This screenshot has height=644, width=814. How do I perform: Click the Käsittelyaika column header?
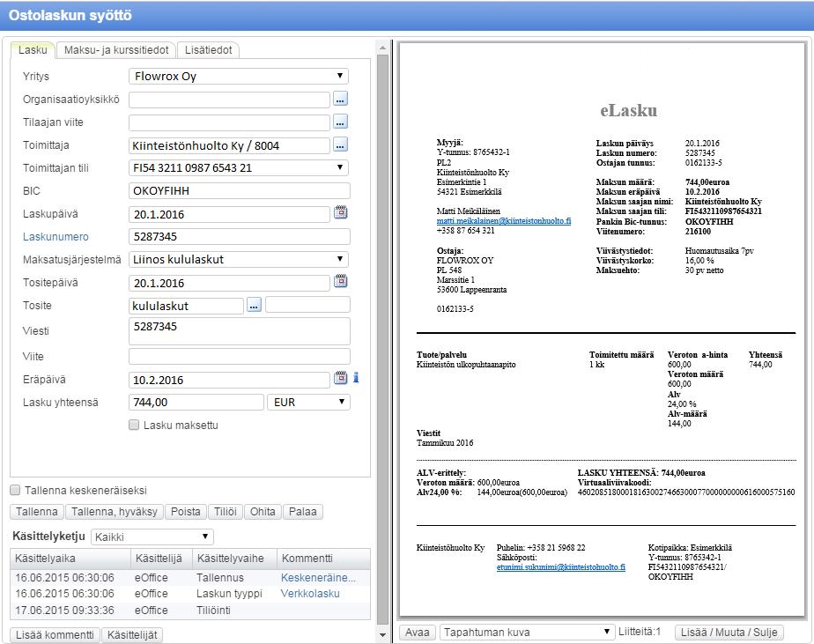(x=70, y=559)
